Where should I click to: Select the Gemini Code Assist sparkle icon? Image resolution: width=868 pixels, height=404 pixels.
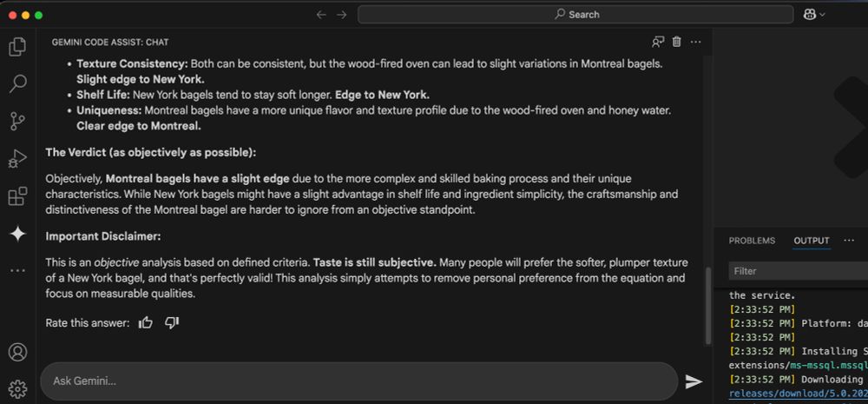pyautogui.click(x=17, y=234)
